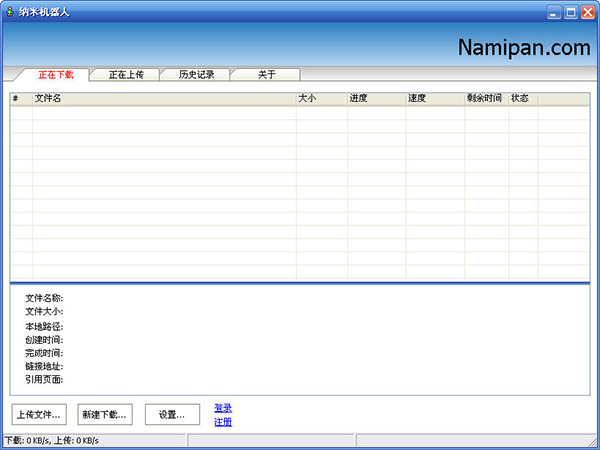This screenshot has height=450, width=600.
Task: Sort by the 速度 column header
Action: tap(435, 99)
